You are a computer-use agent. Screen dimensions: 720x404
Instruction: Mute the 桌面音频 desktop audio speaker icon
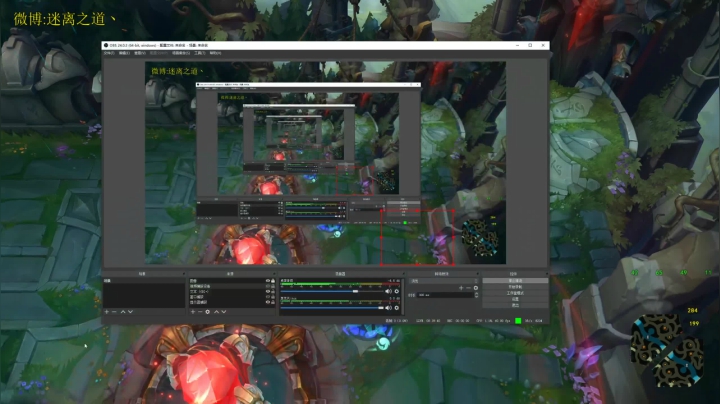pos(388,291)
